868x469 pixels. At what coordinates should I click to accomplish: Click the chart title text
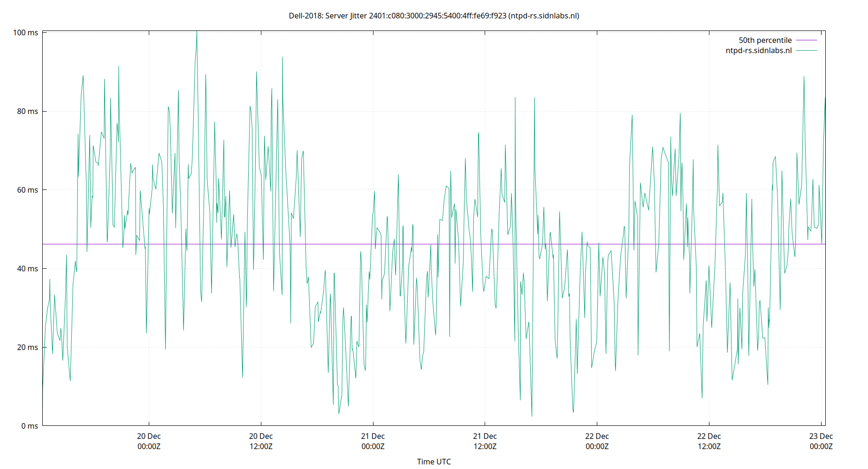click(434, 15)
